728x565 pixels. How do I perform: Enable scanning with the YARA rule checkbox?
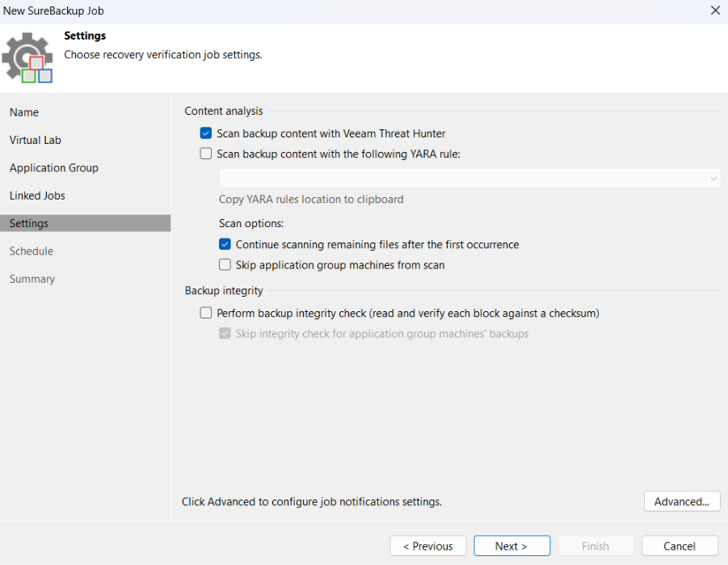206,154
